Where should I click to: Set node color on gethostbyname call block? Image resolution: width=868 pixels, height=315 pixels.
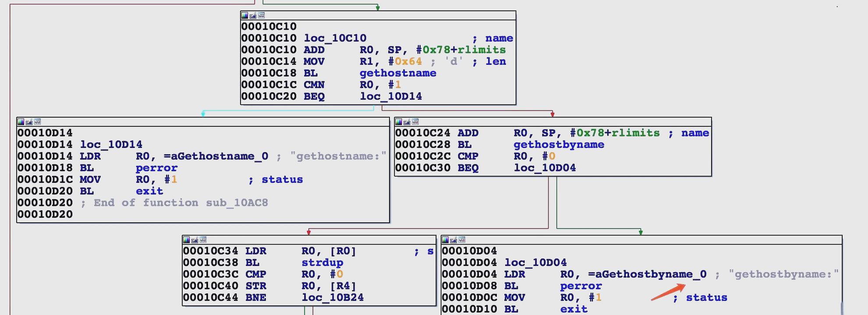[x=398, y=122]
